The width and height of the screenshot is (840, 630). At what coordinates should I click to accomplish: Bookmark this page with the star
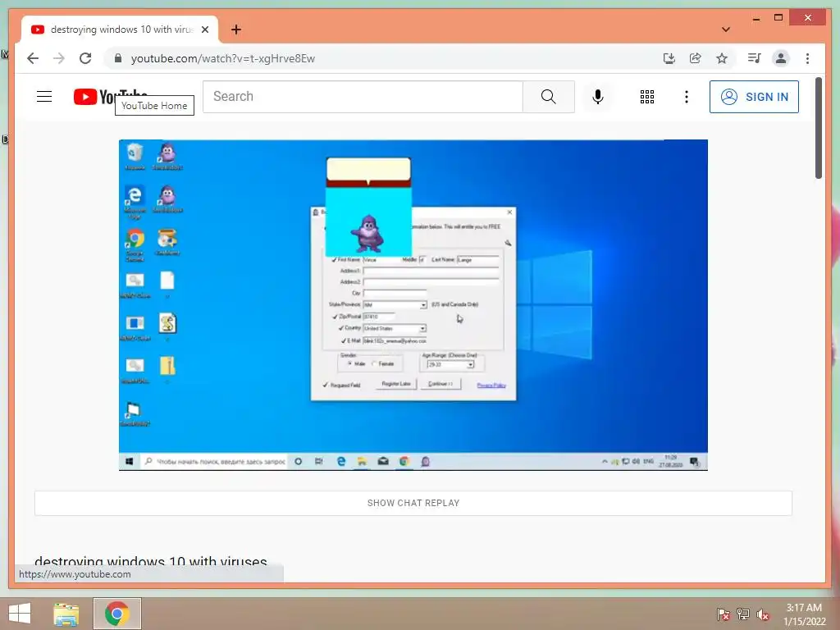(x=722, y=58)
